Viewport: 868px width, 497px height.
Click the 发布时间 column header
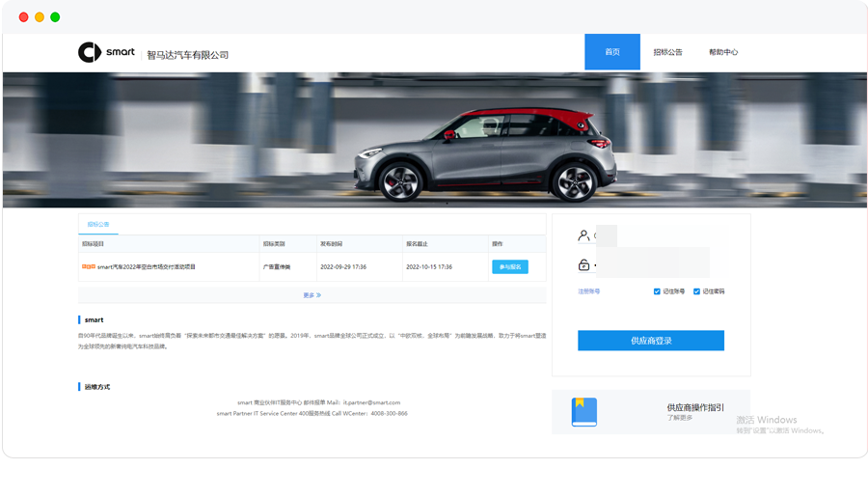coord(331,244)
